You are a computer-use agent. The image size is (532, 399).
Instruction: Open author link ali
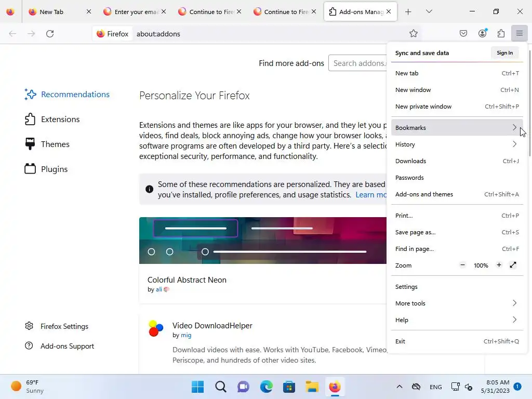(x=159, y=289)
